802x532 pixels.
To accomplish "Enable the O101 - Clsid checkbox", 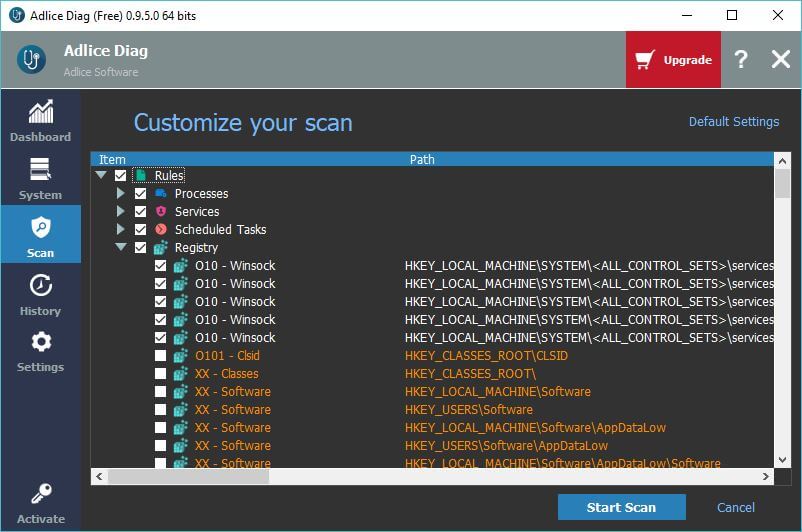I will (x=161, y=356).
